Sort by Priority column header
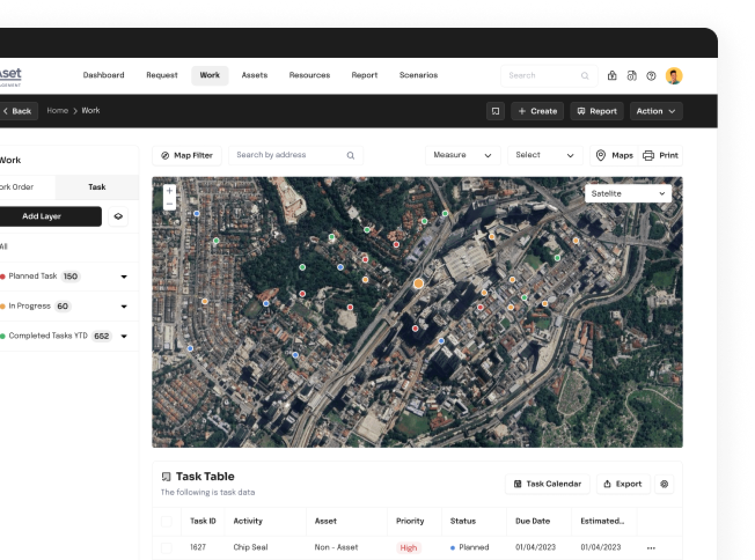The image size is (755, 560). coord(410,521)
